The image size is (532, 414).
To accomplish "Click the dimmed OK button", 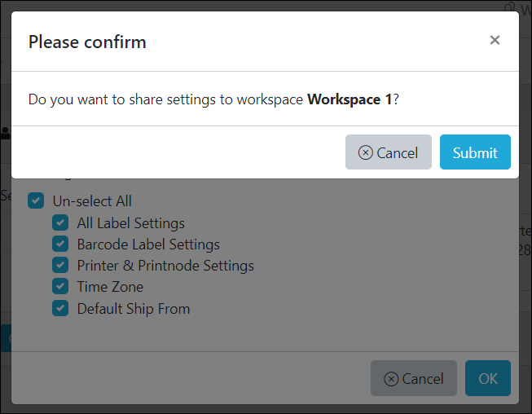I will (x=487, y=378).
